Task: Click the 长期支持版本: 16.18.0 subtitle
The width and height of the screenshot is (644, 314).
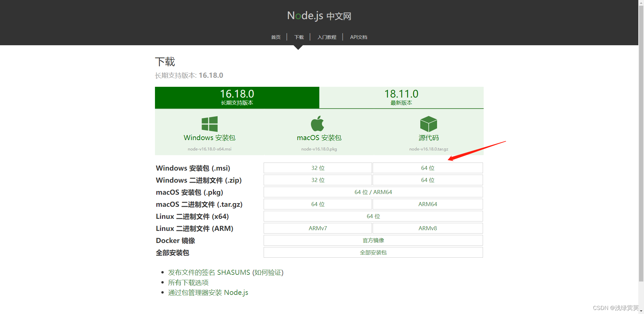Action: [x=189, y=75]
